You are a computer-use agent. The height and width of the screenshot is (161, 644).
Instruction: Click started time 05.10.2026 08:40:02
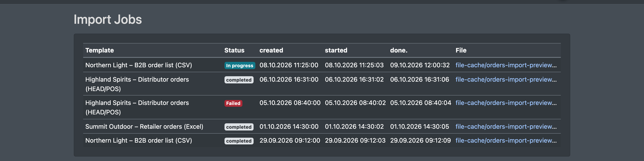click(x=355, y=103)
